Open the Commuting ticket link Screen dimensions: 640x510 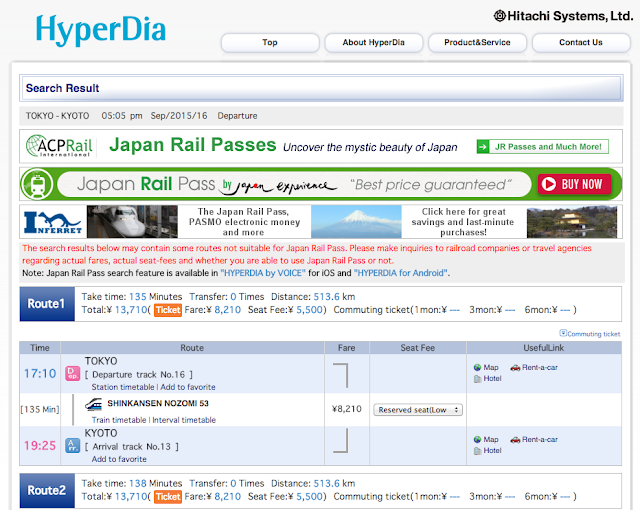coord(593,334)
